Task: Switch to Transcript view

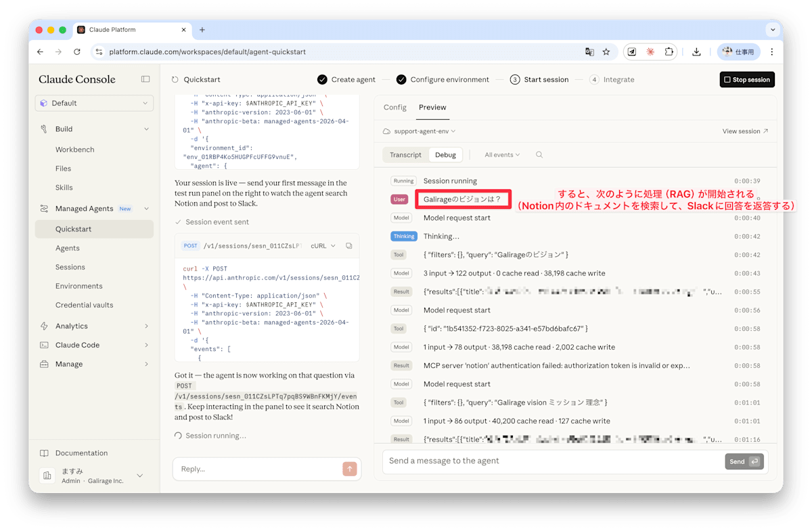Action: point(405,155)
